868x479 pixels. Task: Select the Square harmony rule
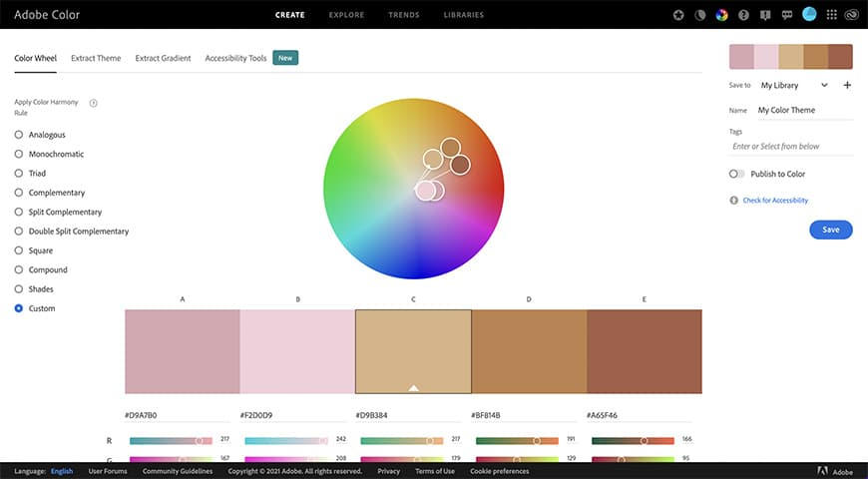(34, 250)
